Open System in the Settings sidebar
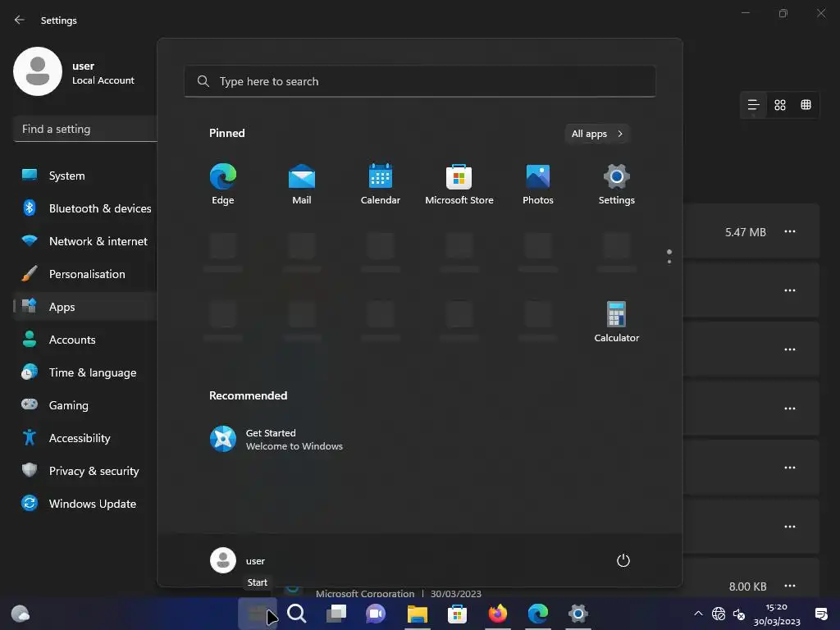The width and height of the screenshot is (840, 630). 85,176
